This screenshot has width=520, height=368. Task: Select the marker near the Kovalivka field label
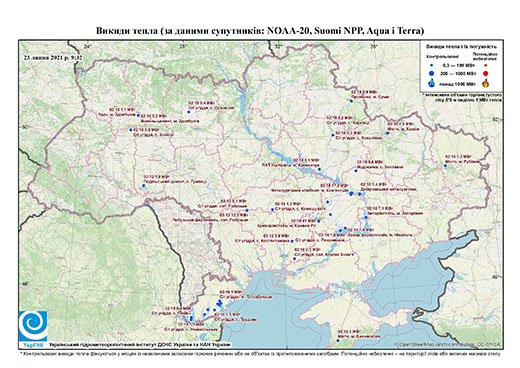click(x=333, y=135)
